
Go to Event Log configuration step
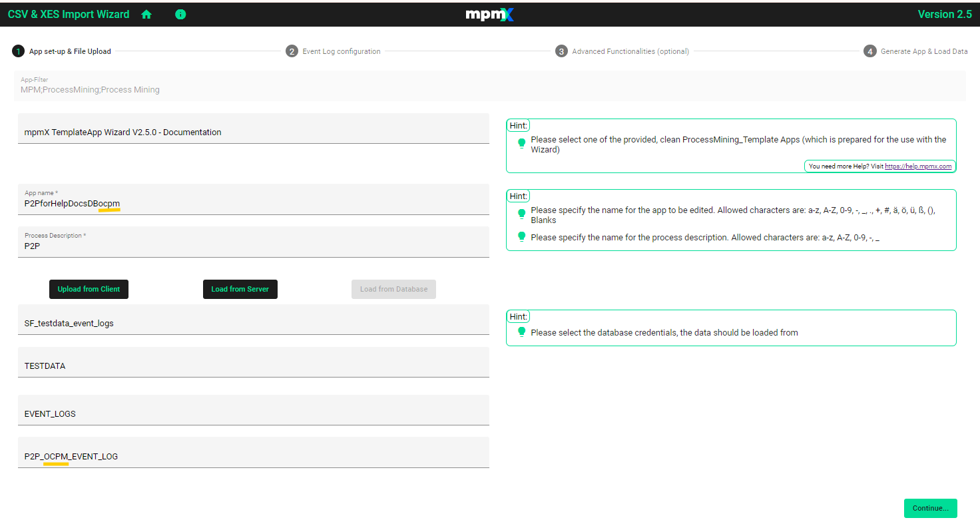342,51
